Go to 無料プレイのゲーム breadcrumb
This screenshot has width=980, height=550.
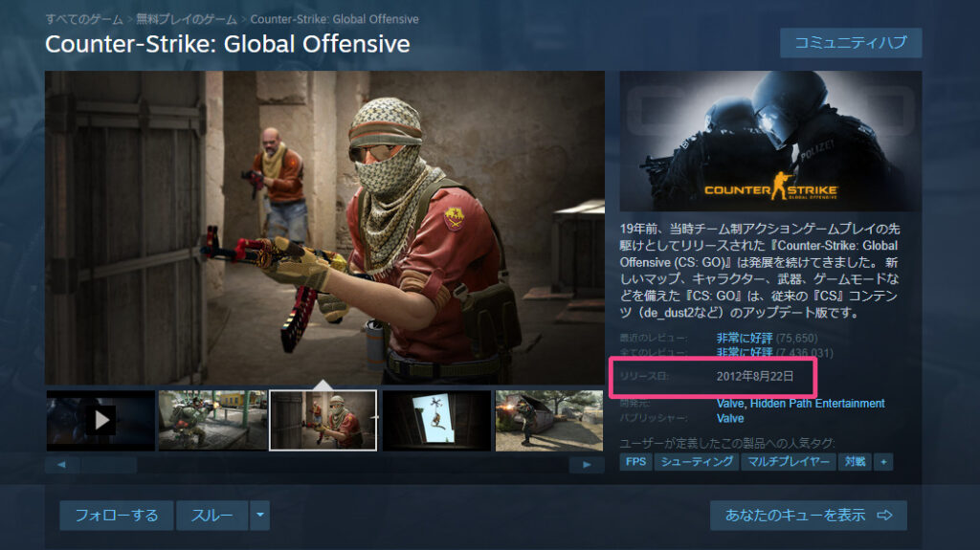(x=187, y=19)
